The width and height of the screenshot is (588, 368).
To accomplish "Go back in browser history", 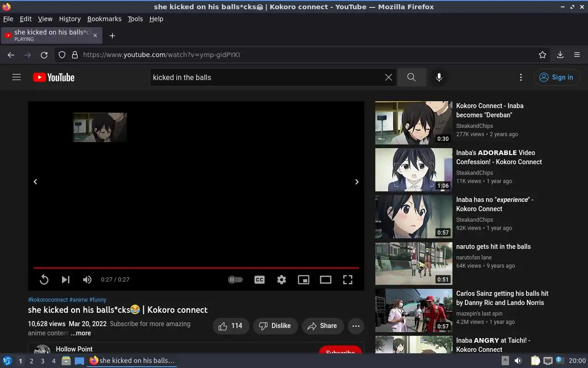I will 11,55.
